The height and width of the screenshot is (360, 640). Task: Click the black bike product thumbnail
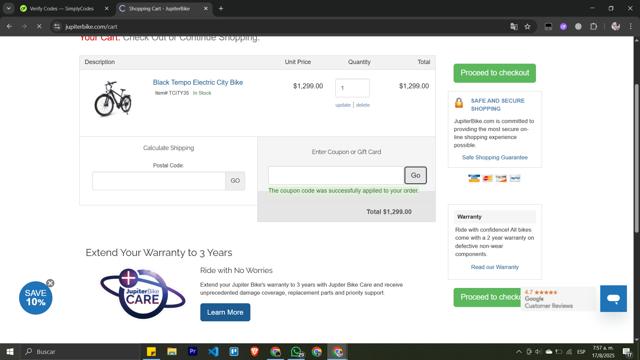point(113,99)
